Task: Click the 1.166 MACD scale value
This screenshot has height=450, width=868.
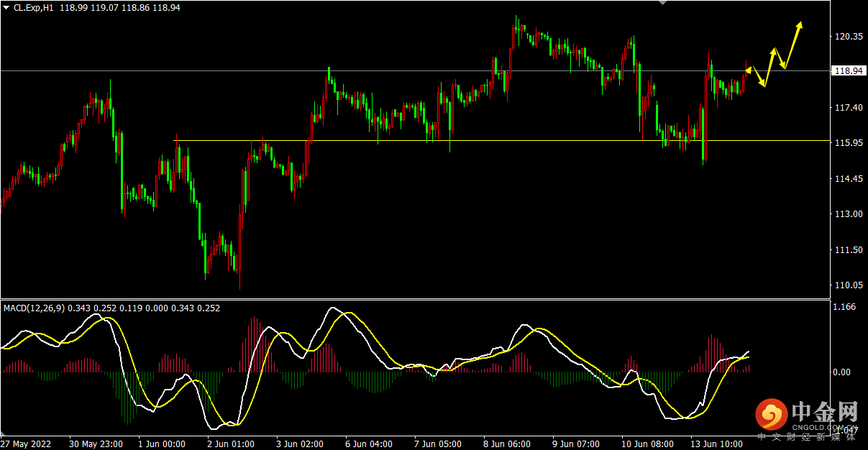Action: [843, 307]
